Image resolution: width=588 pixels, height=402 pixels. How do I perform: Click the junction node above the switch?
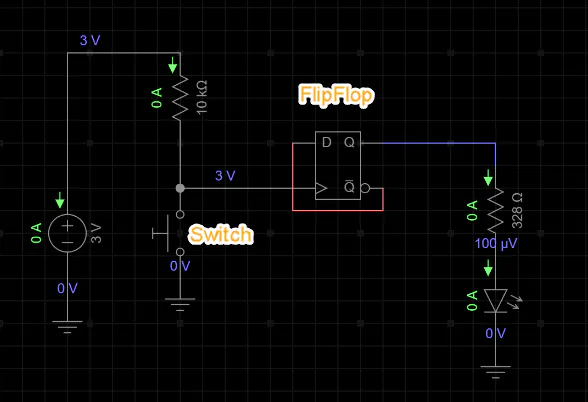click(x=180, y=188)
